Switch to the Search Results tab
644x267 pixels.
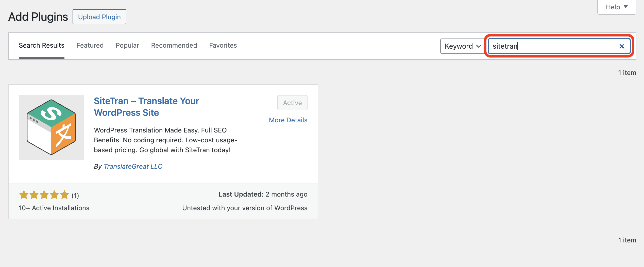(42, 45)
